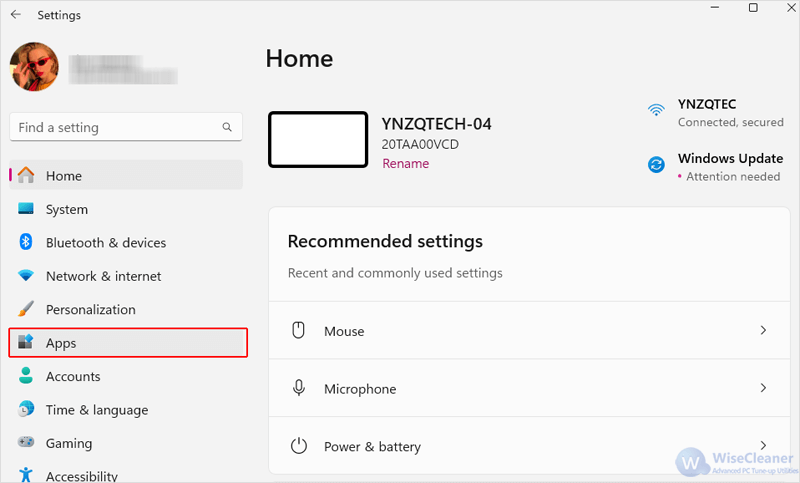Click the Wi-Fi icon next to YNZQTEC
Viewport: 800px width, 483px height.
pos(656,109)
